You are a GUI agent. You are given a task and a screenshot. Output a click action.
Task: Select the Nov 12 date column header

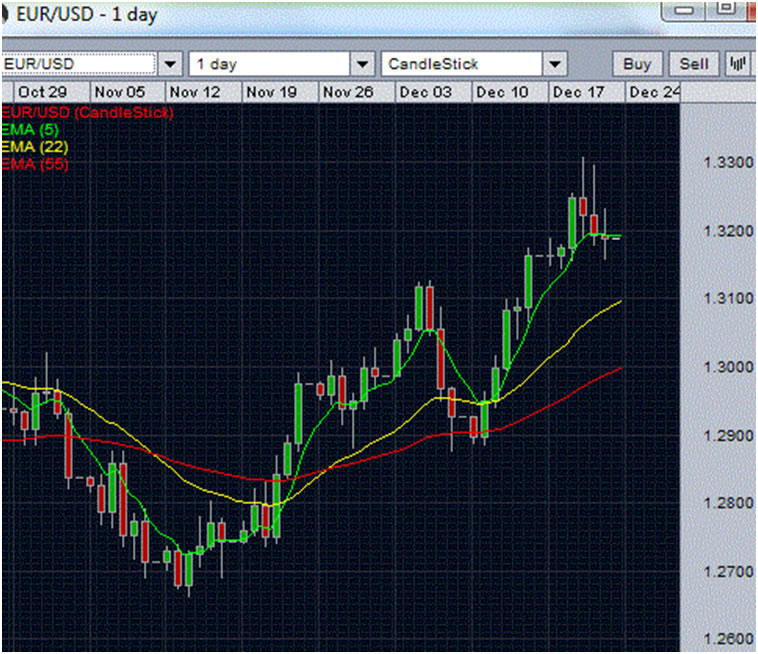(204, 92)
